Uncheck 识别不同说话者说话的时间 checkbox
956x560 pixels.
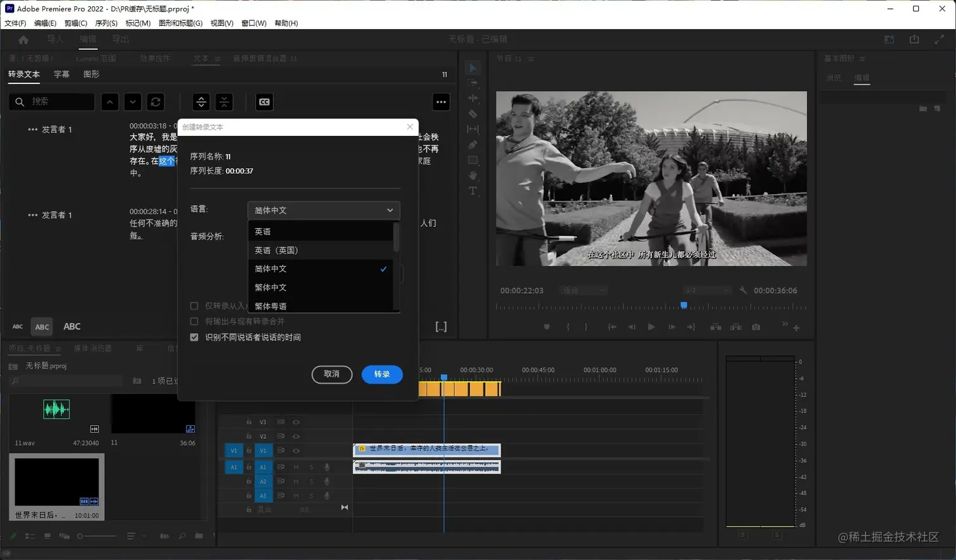194,338
